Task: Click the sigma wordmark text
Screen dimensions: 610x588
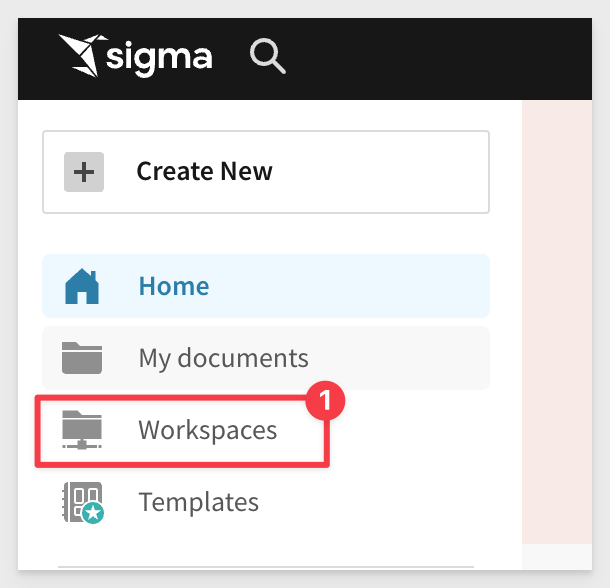Action: (x=160, y=57)
